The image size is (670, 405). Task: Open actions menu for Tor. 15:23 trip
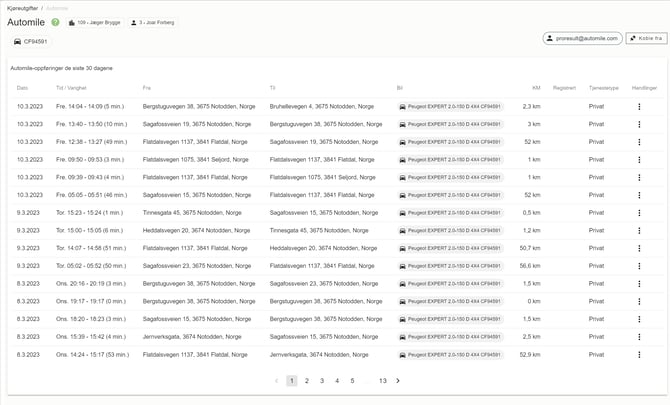tap(639, 213)
